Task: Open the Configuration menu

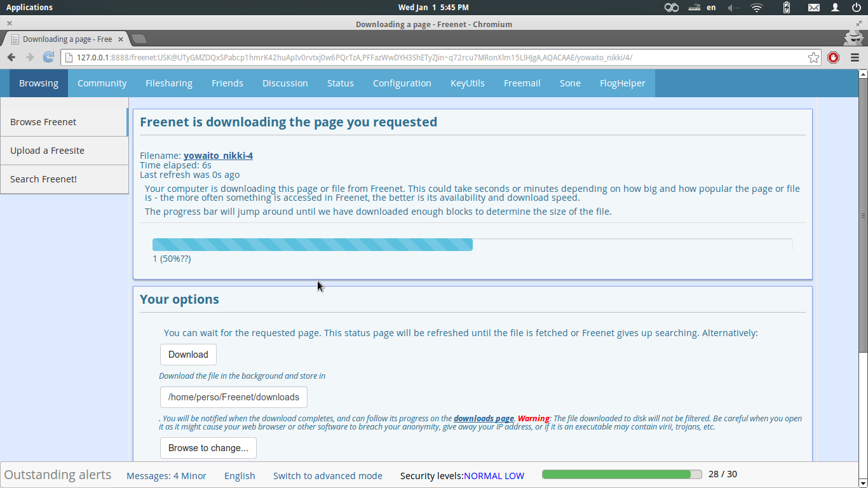Action: click(402, 83)
